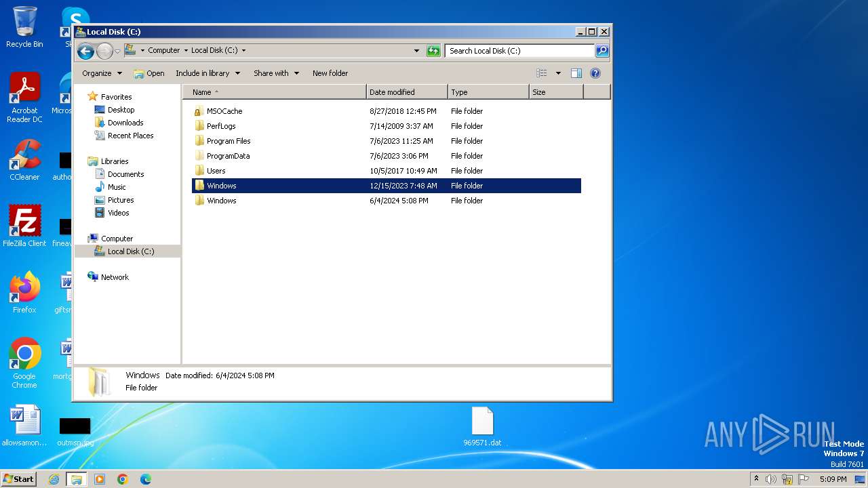
Task: Select Acrobat Reader DC desktop icon
Action: 24,98
